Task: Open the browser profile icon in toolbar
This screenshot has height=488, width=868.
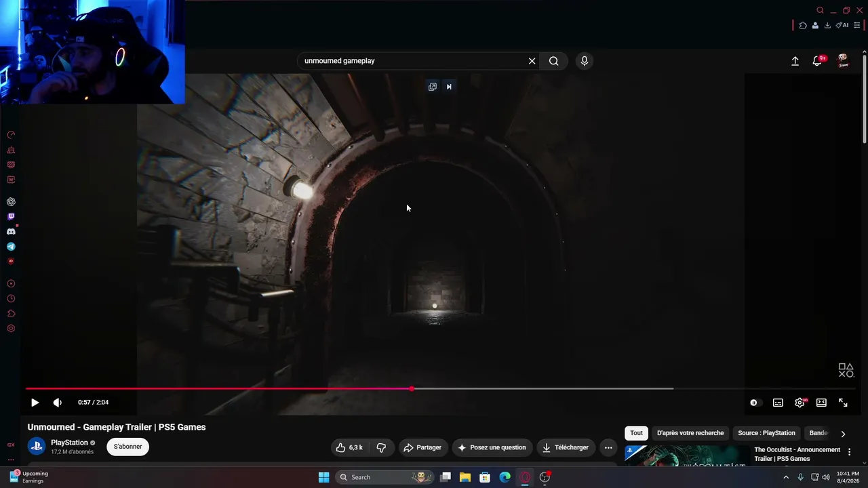Action: tap(815, 25)
